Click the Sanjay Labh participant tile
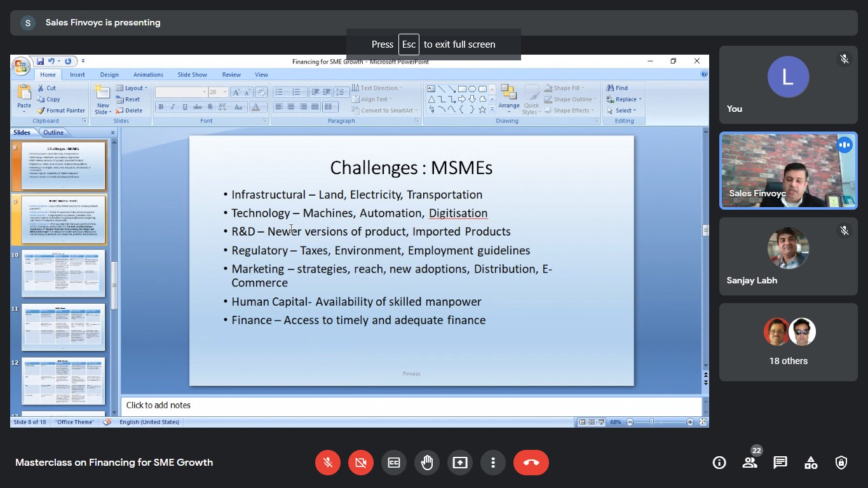This screenshot has width=868, height=488. click(788, 256)
